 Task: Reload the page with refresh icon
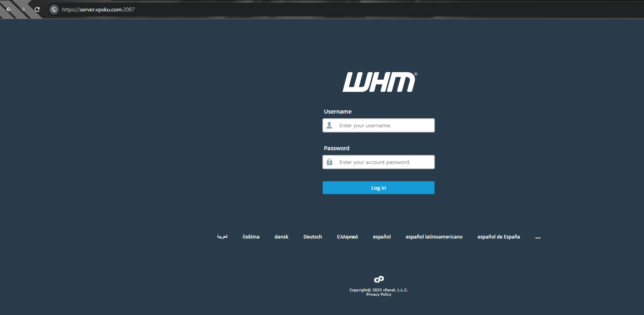coord(37,9)
